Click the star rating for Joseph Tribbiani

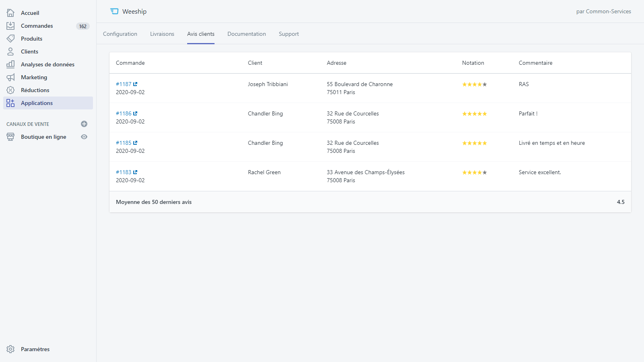click(475, 84)
